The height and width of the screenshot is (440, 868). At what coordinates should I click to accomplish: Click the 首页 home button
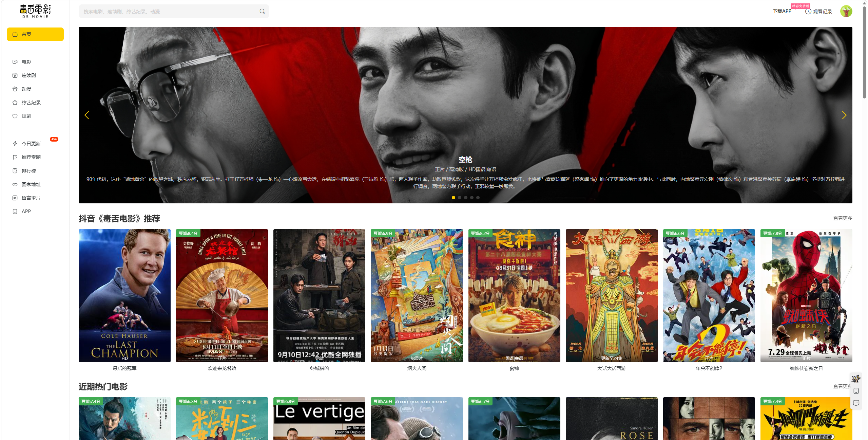[35, 34]
